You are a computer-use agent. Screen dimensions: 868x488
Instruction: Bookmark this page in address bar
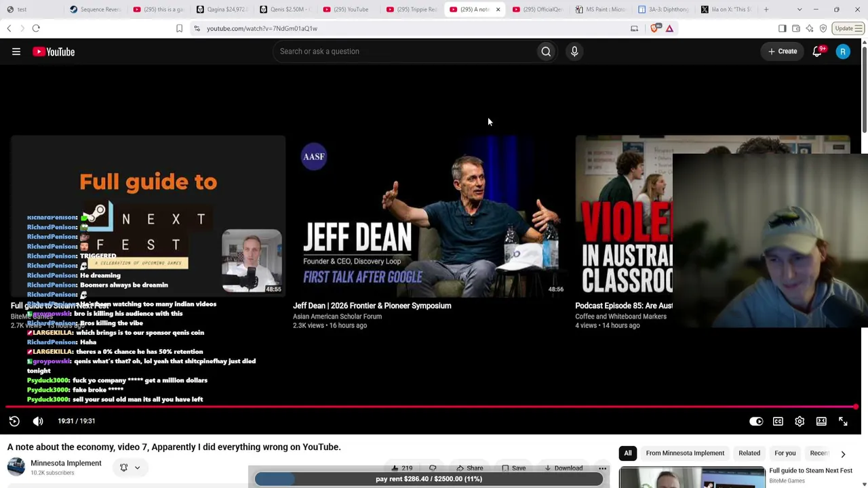point(179,28)
